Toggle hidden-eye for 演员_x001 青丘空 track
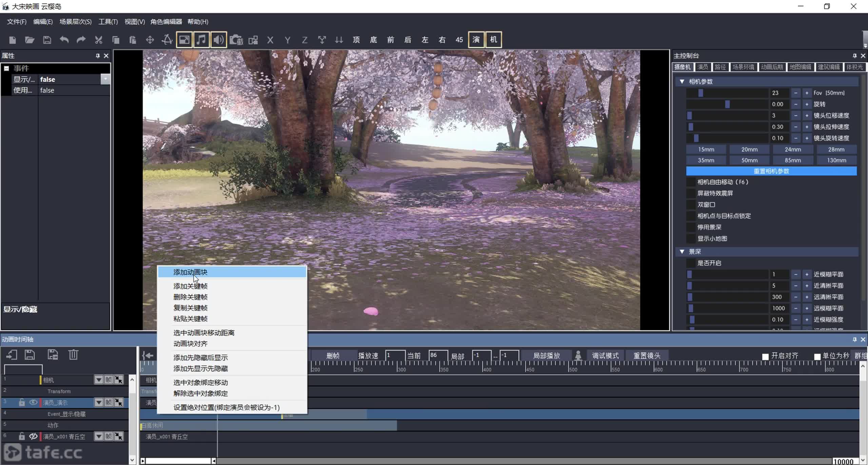 (33, 436)
